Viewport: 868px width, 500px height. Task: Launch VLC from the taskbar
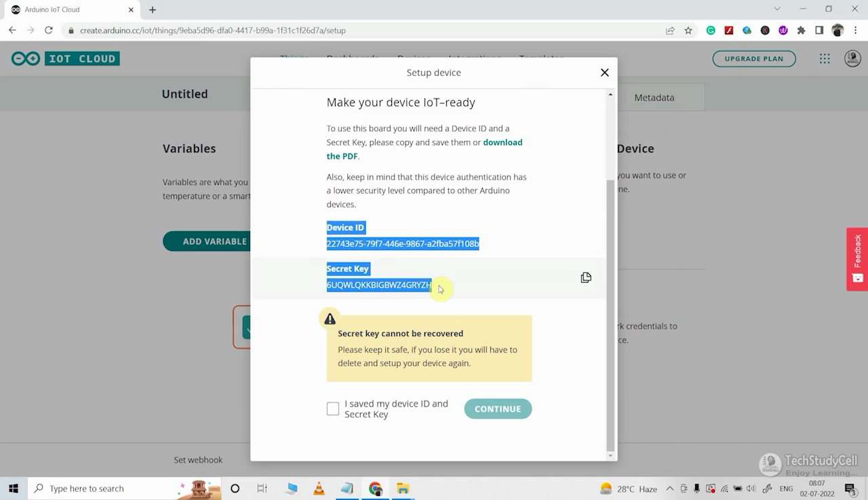pos(319,488)
